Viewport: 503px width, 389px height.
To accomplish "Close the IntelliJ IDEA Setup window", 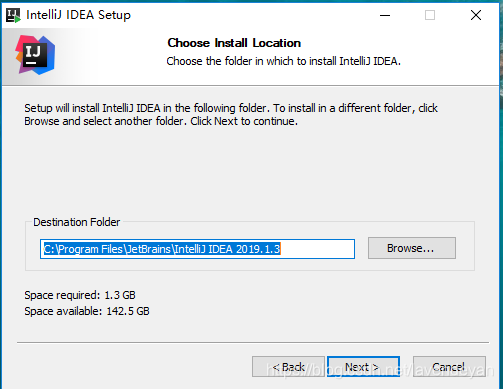I will (x=476, y=15).
